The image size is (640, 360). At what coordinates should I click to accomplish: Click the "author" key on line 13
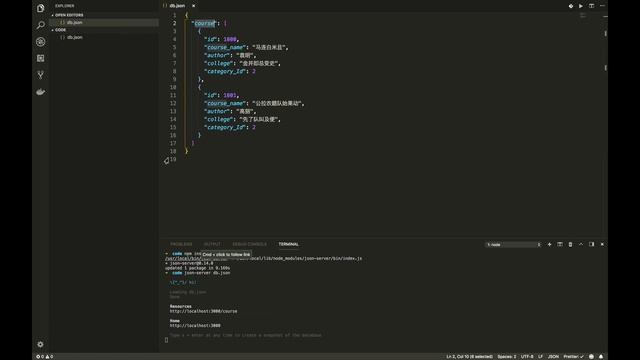(217, 111)
